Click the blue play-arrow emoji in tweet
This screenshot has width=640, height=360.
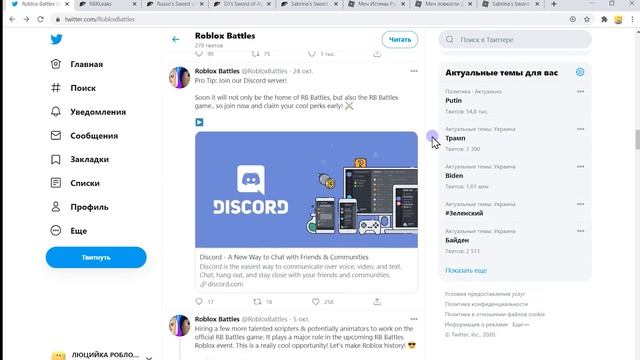click(199, 122)
